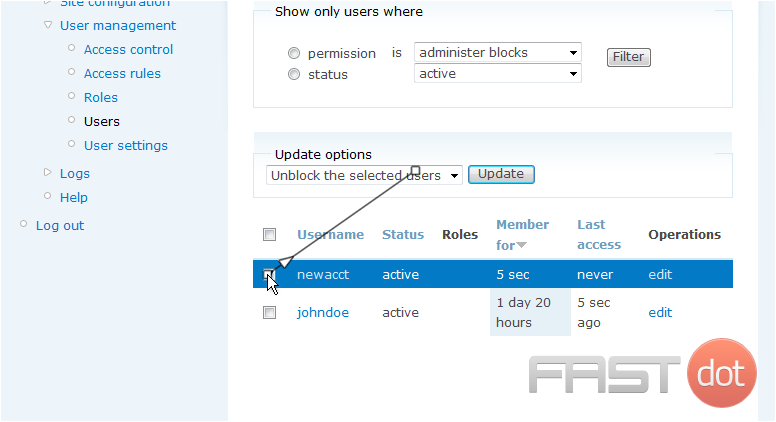Sort the table by Username column
The width and height of the screenshot is (776, 422).
click(331, 234)
